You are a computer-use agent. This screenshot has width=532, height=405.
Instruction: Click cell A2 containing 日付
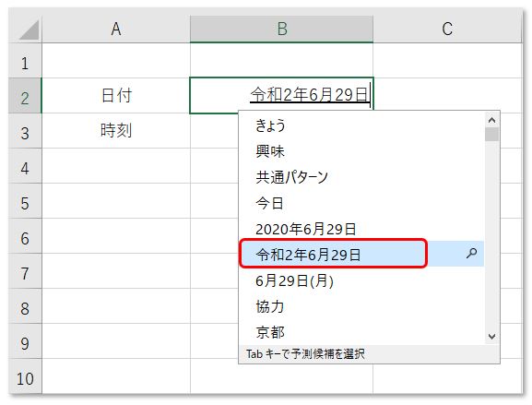116,95
